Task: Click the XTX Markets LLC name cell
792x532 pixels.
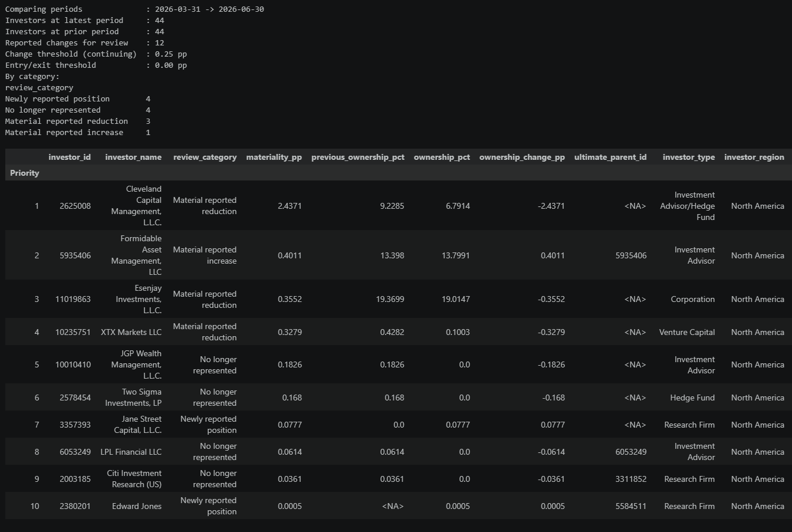Action: [x=131, y=332]
